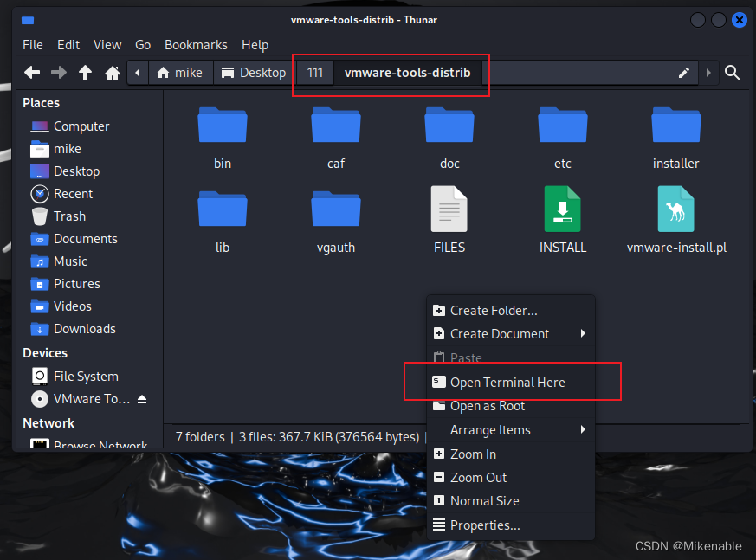This screenshot has width=756, height=560.
Task: Open the VMware To... device entry
Action: pos(80,399)
